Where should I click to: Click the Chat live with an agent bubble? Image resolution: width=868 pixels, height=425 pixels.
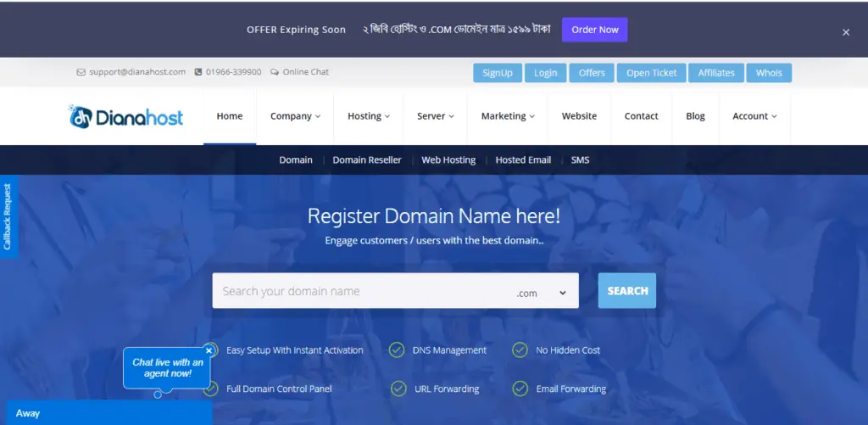tap(167, 368)
